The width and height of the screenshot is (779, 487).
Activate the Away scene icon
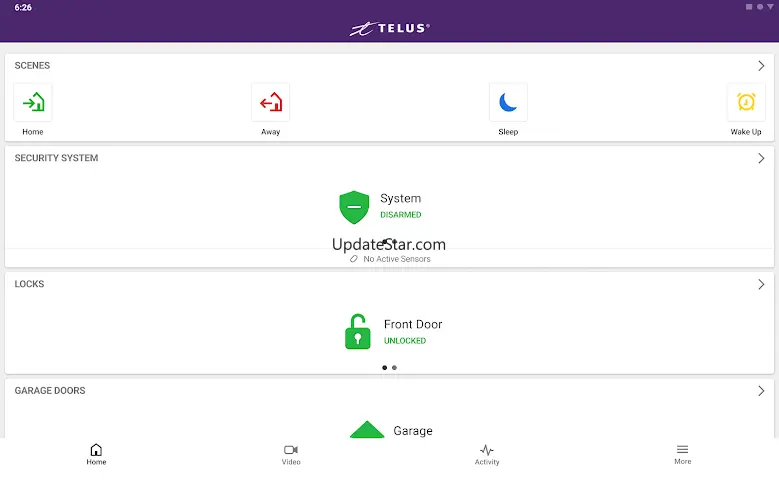271,103
